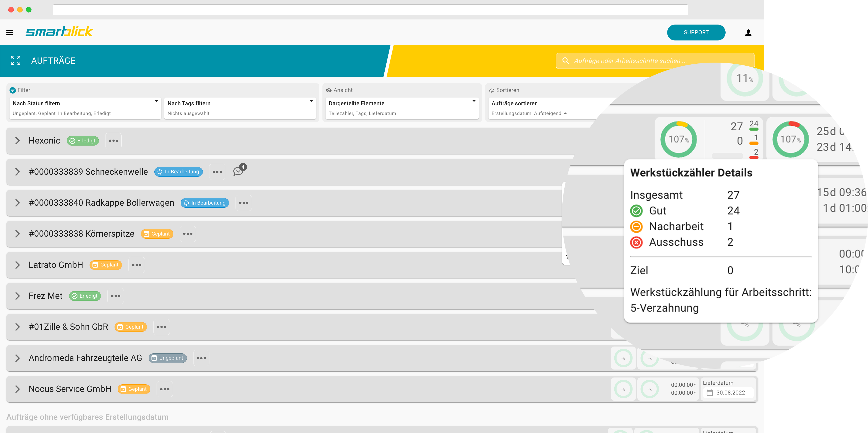Click calendar icon beside 30.08.2022
Viewport: 868px width, 433px height.
click(710, 393)
